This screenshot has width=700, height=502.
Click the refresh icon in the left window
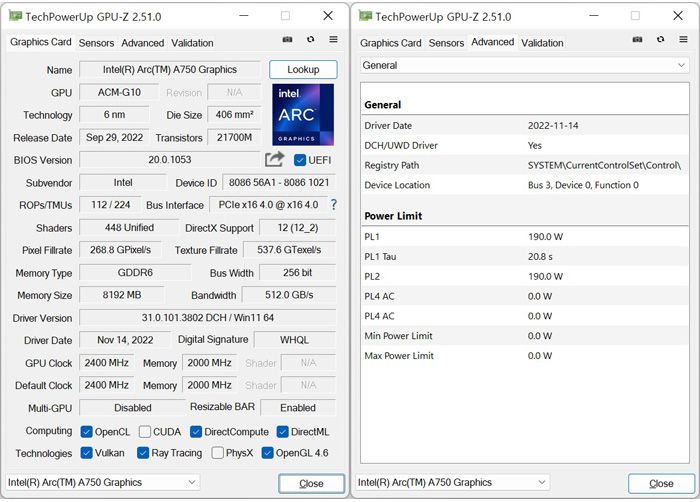point(311,40)
